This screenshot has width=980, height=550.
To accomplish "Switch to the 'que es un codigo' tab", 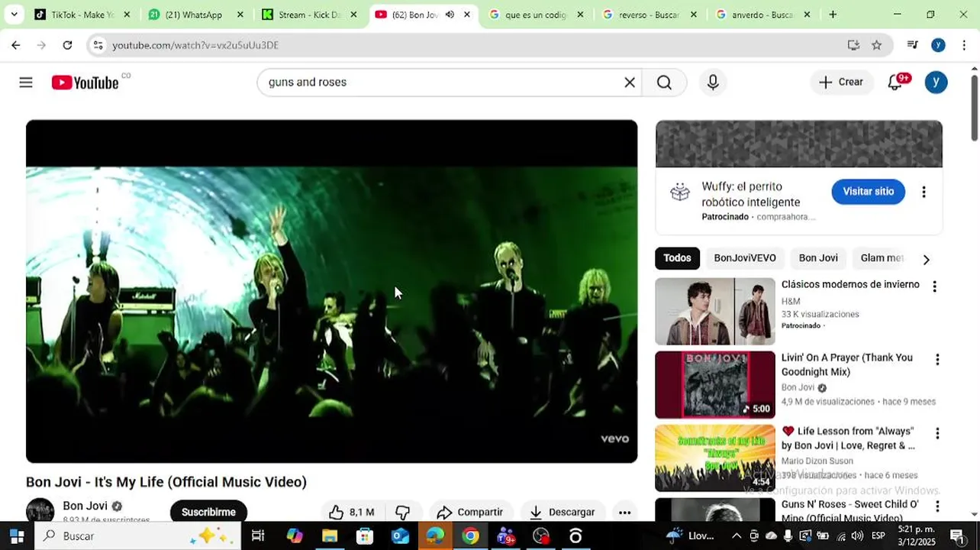I will pyautogui.click(x=536, y=15).
